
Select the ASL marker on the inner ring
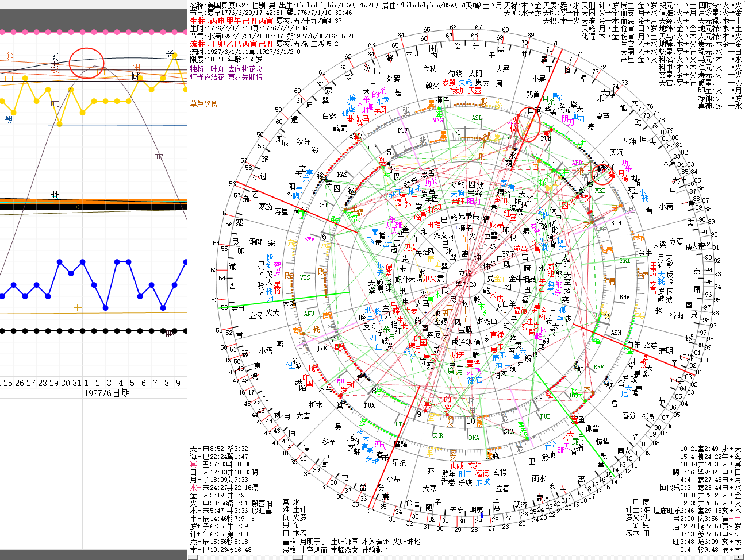pyautogui.click(x=477, y=118)
